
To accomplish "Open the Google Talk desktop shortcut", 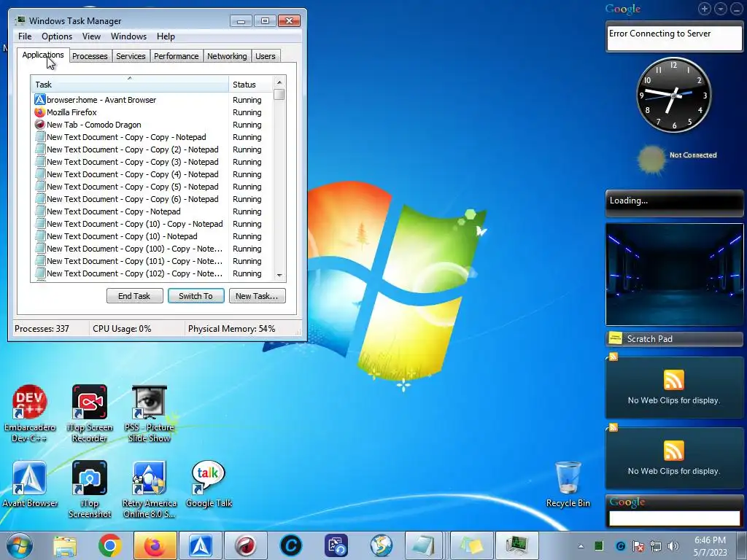I will [208, 484].
